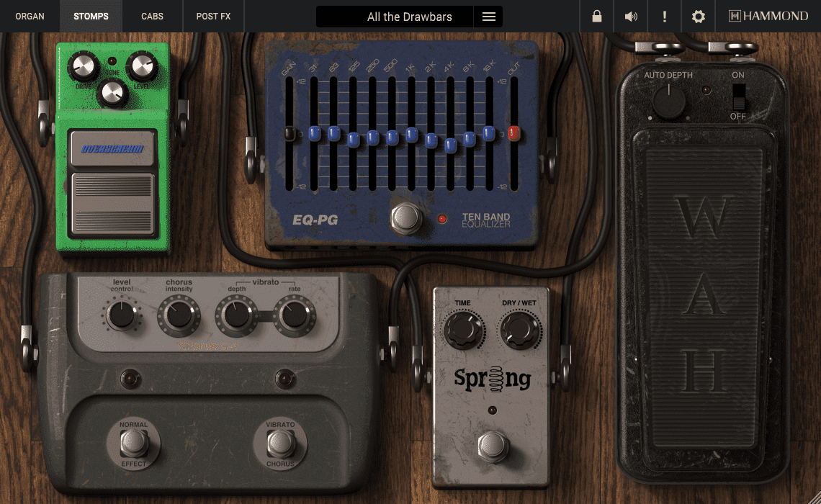Screen dimensions: 821x504
Task: Click the EQ 16K band slider
Action: coord(489,133)
